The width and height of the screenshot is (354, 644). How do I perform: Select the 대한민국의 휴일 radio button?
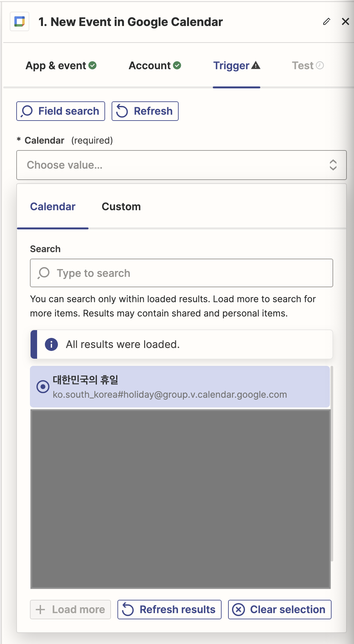43,387
